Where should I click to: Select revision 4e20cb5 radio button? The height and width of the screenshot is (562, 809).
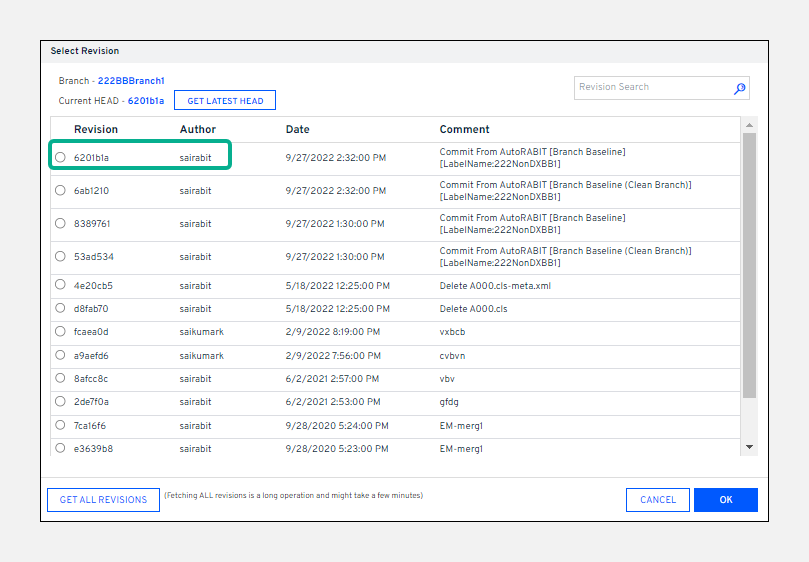point(60,286)
